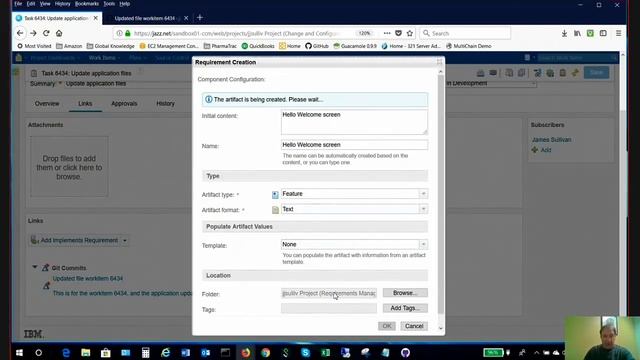This screenshot has width=640, height=360.
Task: Click the Cancel button in the dialog
Action: (x=414, y=326)
